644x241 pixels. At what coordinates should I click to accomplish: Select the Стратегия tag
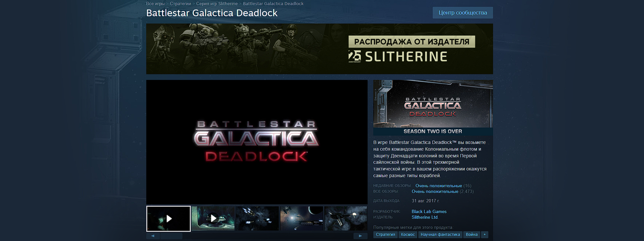pos(385,234)
